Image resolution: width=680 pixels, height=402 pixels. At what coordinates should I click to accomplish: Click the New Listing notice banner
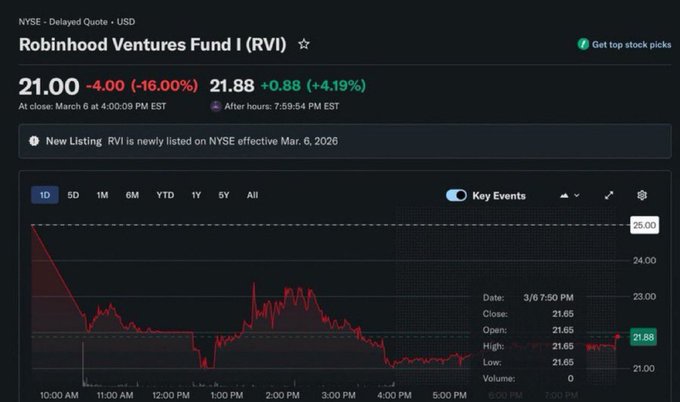click(345, 141)
